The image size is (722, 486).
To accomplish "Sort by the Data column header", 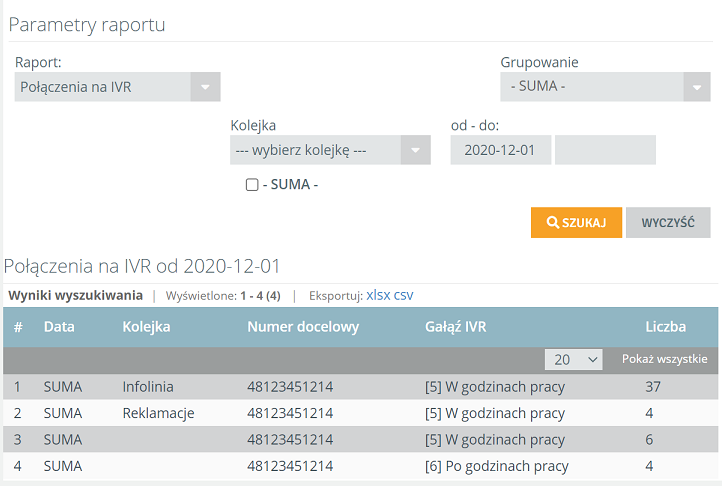I will point(59,327).
